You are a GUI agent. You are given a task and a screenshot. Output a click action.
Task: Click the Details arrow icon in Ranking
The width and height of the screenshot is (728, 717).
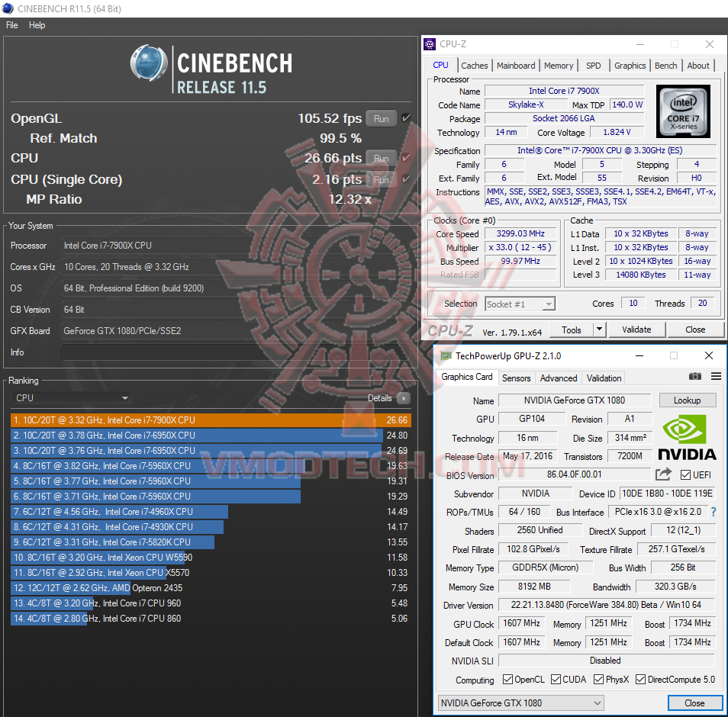coord(404,398)
